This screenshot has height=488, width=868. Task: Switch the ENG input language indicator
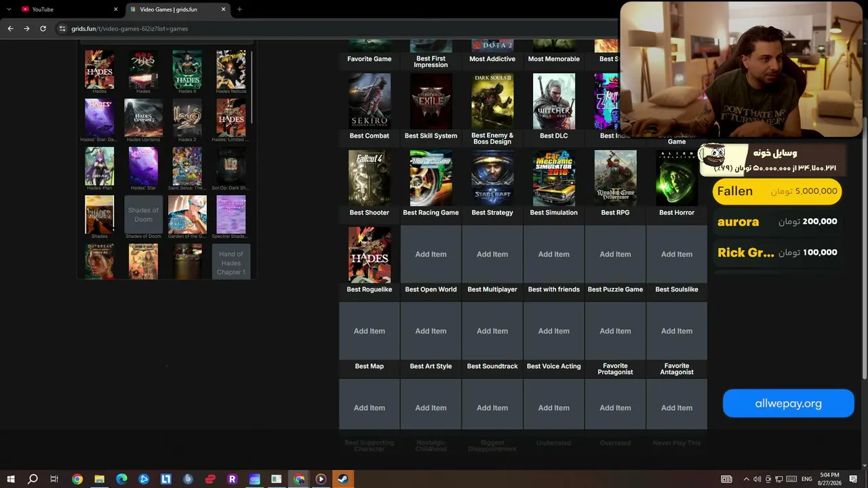806,479
